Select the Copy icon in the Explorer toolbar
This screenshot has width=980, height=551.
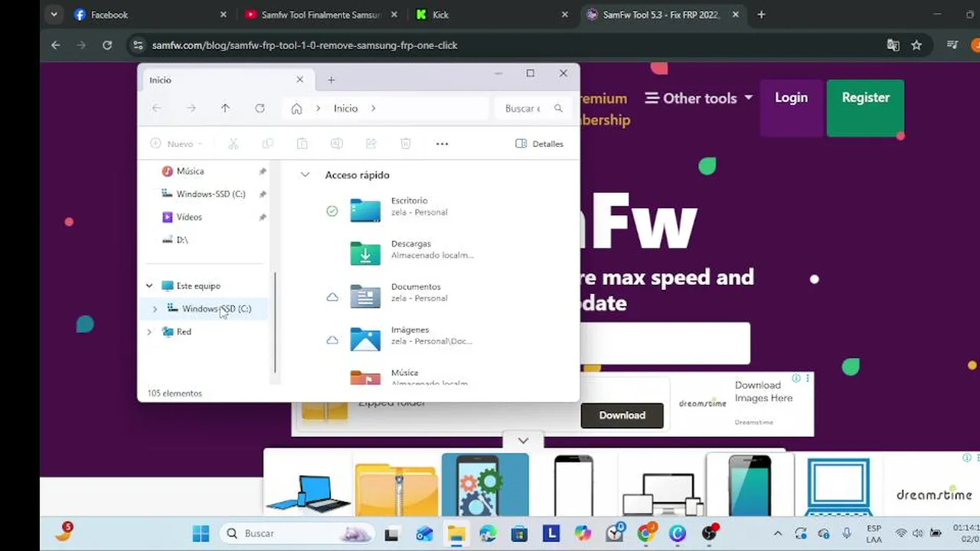pos(268,144)
